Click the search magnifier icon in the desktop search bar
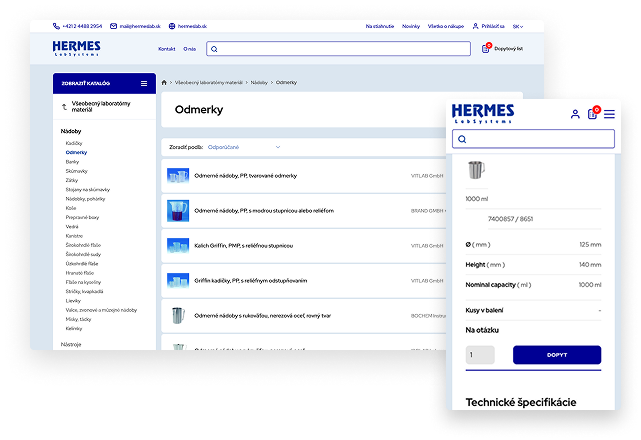Screen dimensions: 641x440 [214, 49]
